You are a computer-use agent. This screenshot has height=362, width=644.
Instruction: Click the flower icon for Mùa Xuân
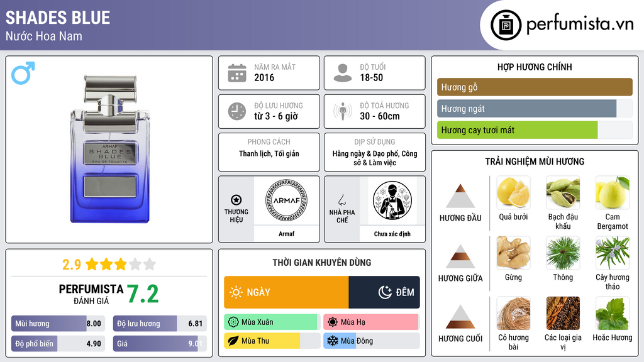pyautogui.click(x=233, y=322)
